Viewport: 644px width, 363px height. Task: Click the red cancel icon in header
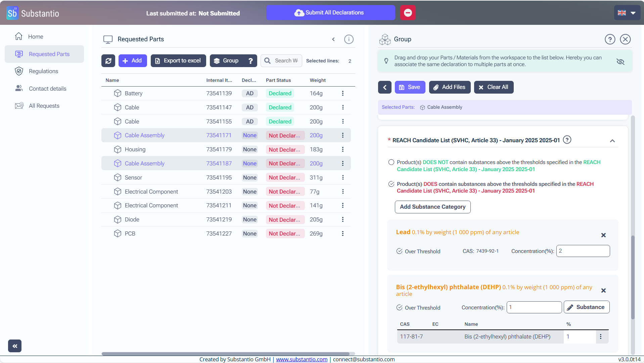coord(408,13)
